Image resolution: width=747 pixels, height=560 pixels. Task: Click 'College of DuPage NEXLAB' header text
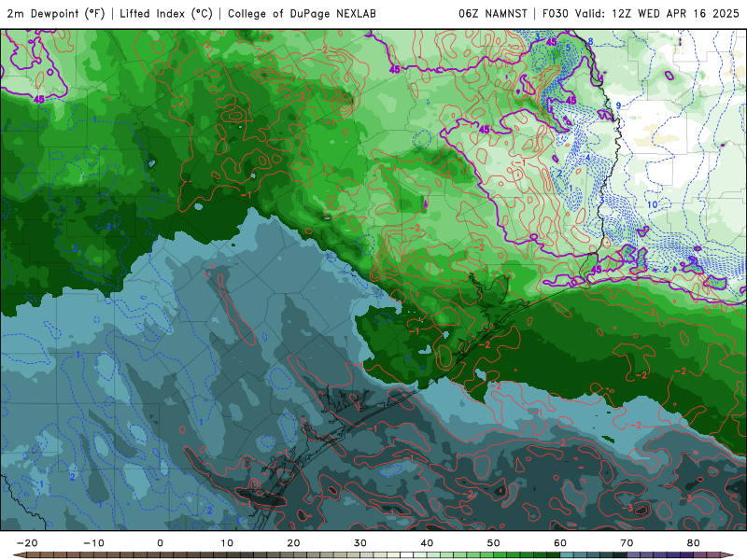point(302,13)
